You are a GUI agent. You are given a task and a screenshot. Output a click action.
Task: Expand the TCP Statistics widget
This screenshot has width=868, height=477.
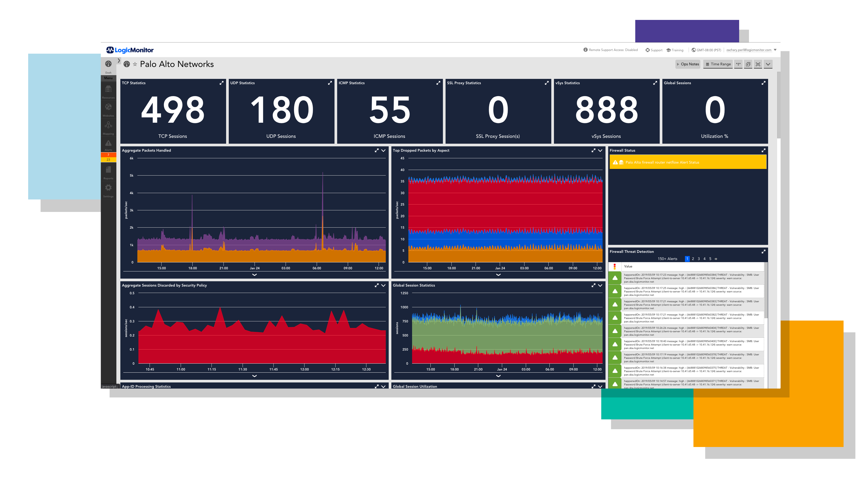[221, 83]
